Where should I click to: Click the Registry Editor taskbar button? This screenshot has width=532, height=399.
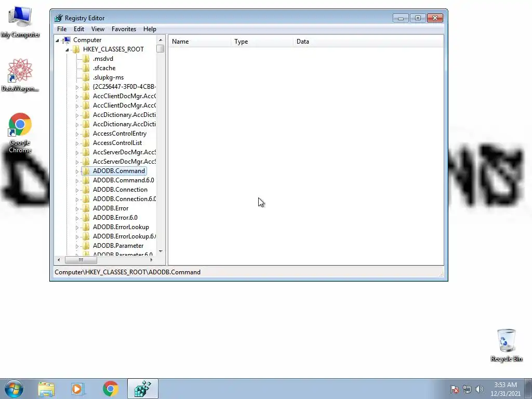point(143,389)
